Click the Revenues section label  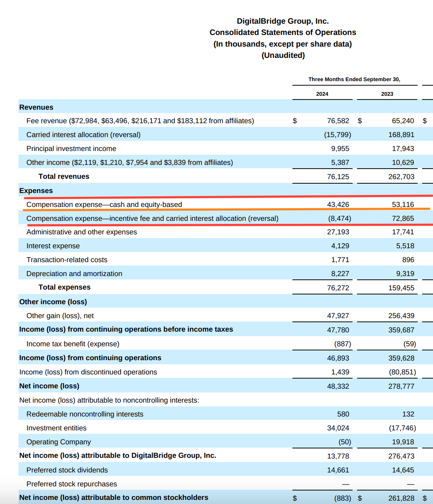tap(36, 107)
